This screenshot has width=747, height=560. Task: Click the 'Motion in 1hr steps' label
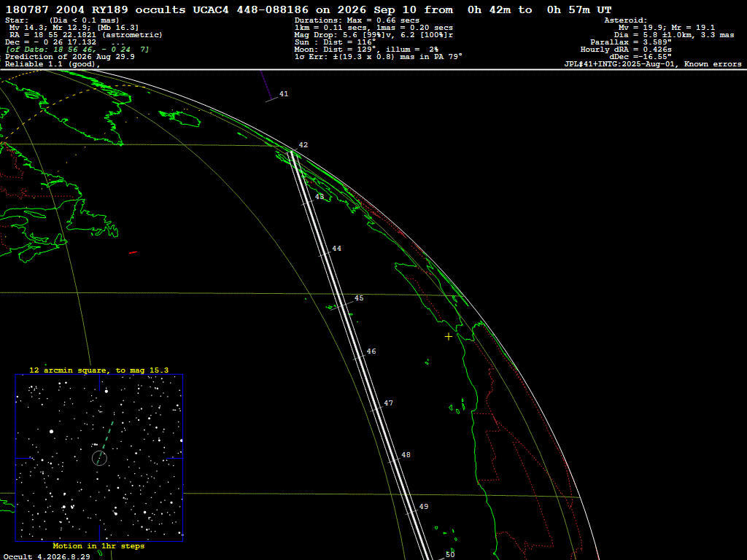tap(98, 545)
